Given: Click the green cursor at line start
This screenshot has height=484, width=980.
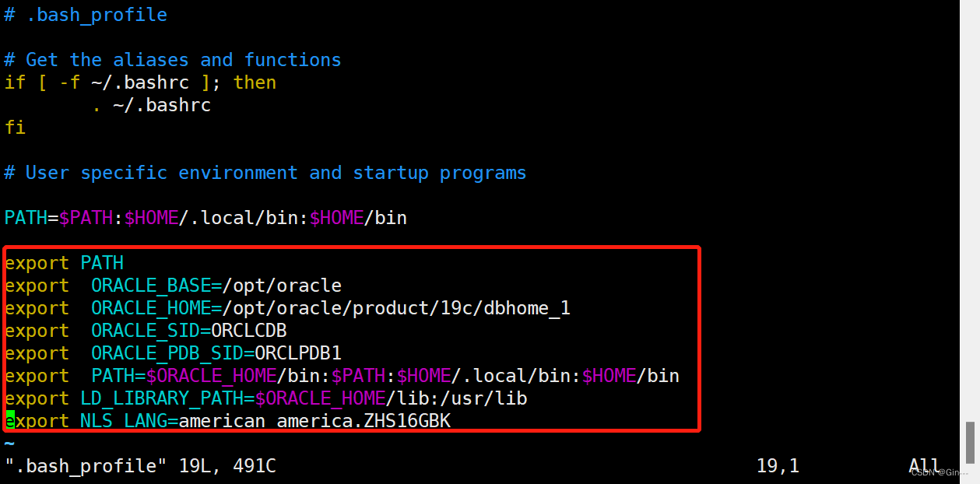Looking at the screenshot, I should pyautogui.click(x=9, y=421).
